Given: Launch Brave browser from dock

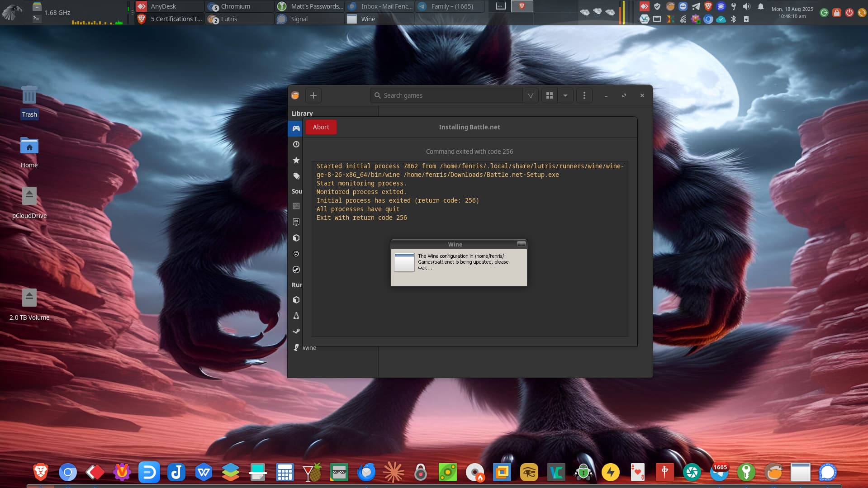Looking at the screenshot, I should tap(41, 473).
